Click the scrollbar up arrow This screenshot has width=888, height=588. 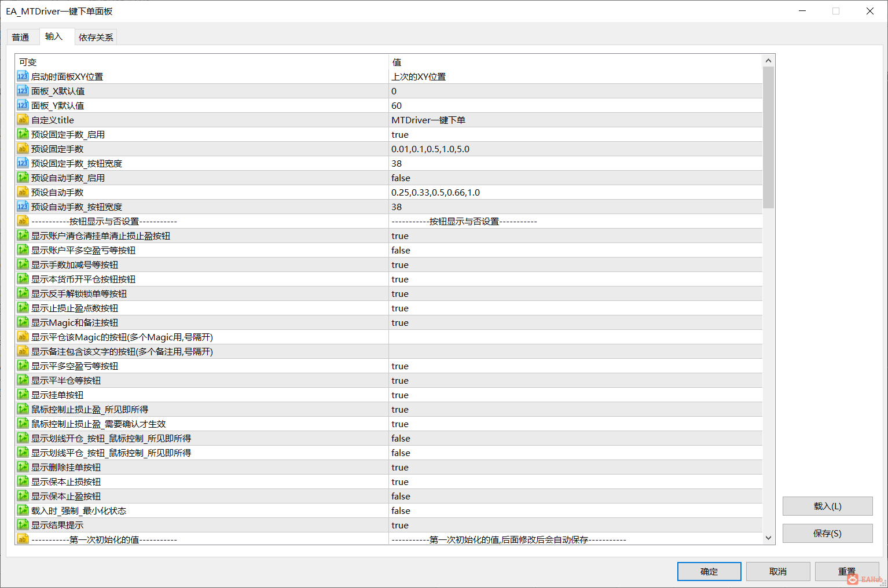click(768, 61)
